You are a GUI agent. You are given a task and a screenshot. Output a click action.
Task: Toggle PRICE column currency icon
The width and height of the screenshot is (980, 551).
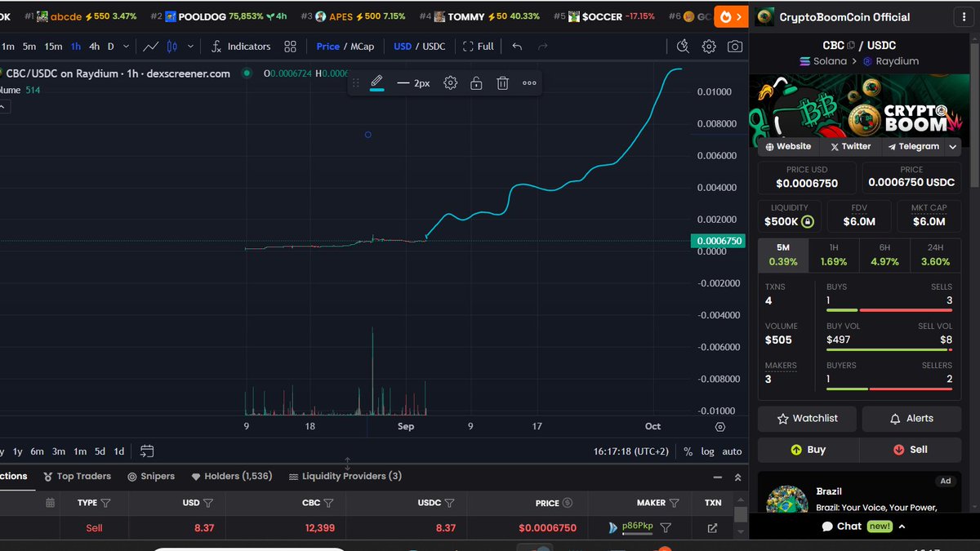coord(568,503)
